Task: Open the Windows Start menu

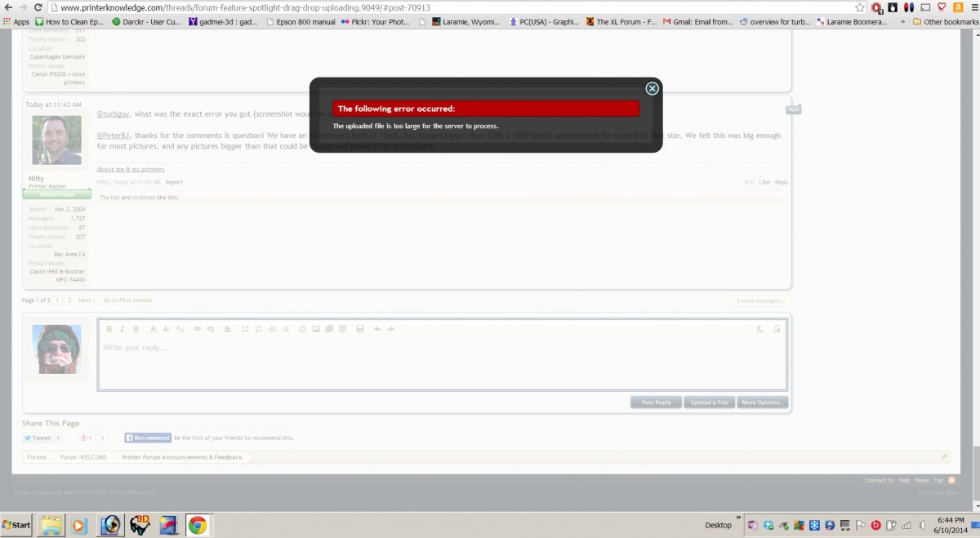Action: pos(16,525)
